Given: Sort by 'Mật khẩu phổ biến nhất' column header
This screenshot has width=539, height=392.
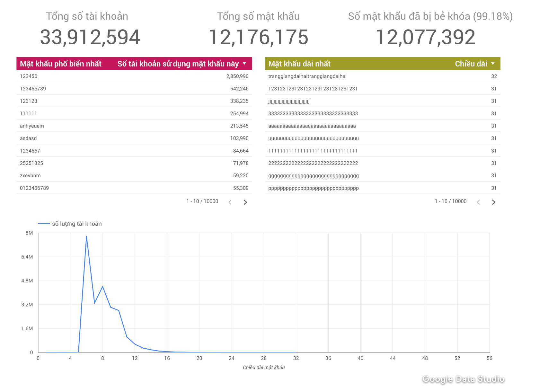Looking at the screenshot, I should click(x=61, y=64).
